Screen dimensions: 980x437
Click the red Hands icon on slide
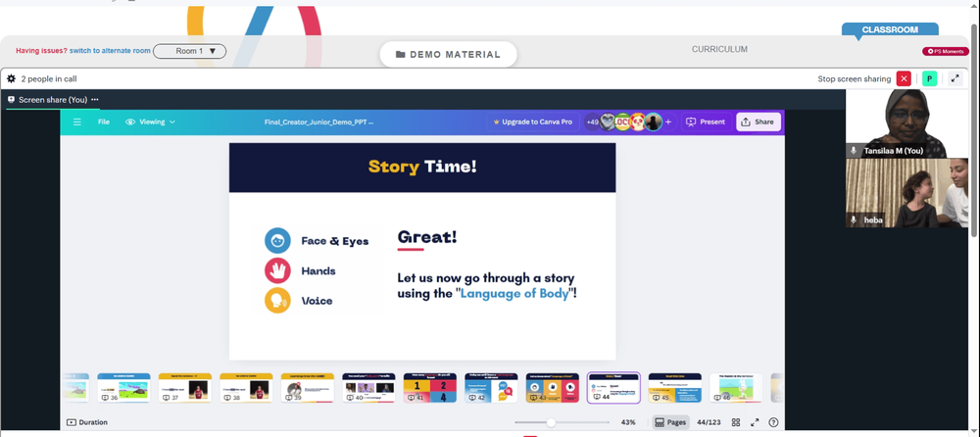(277, 270)
